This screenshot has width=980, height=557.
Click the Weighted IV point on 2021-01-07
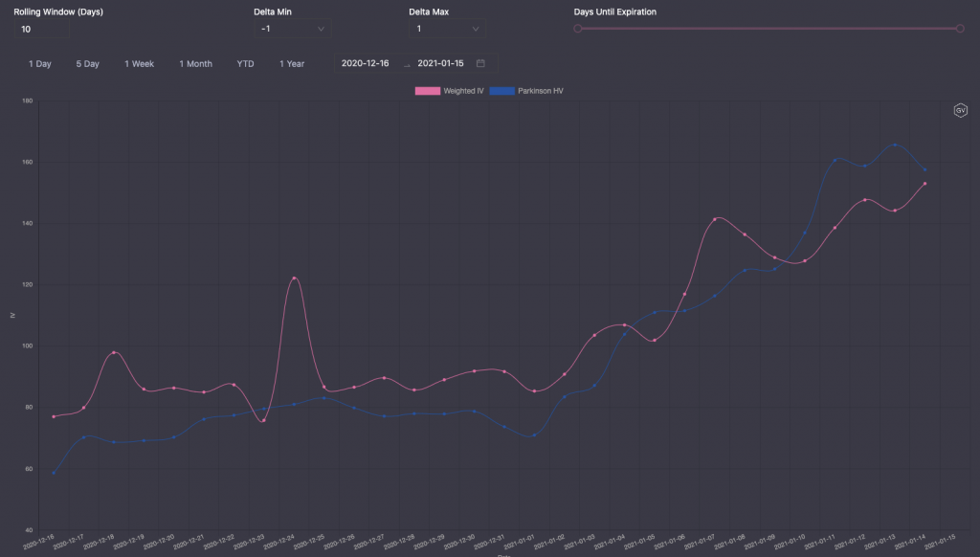pos(714,219)
